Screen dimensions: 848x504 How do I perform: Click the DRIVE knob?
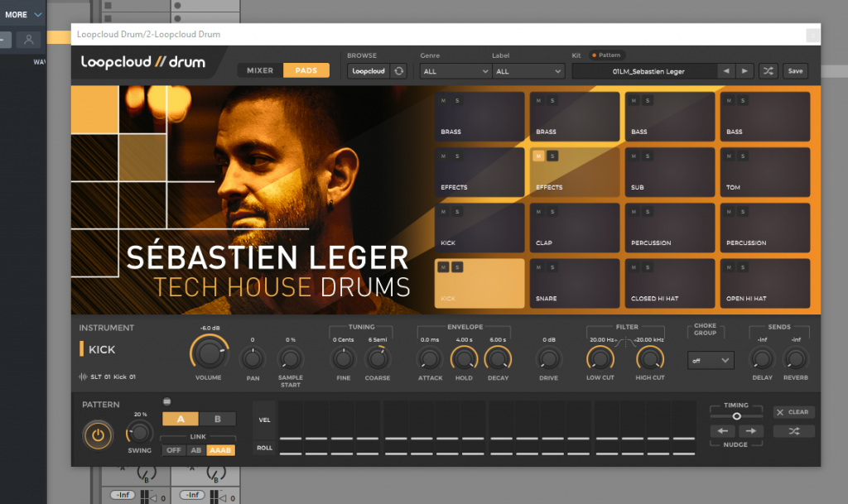pyautogui.click(x=548, y=358)
